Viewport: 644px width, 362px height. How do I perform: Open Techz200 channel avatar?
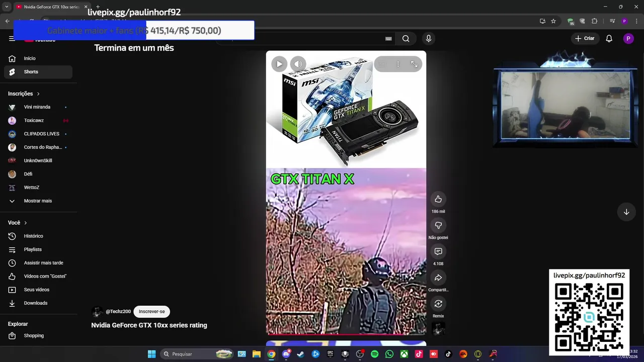[x=97, y=312]
